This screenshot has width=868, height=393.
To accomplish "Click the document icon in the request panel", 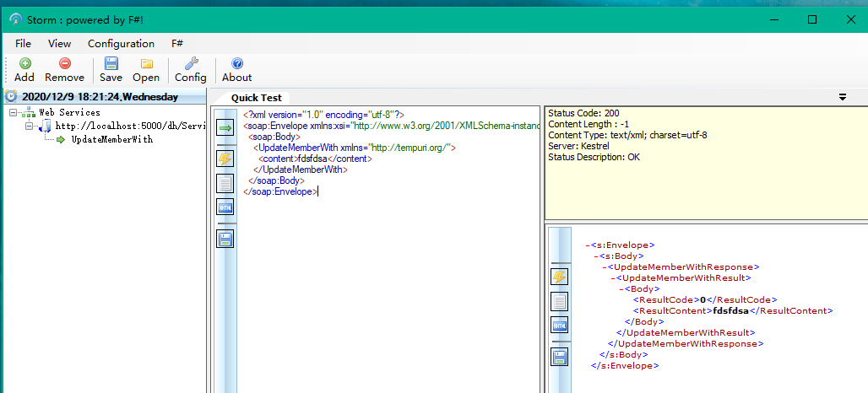I will [x=225, y=183].
